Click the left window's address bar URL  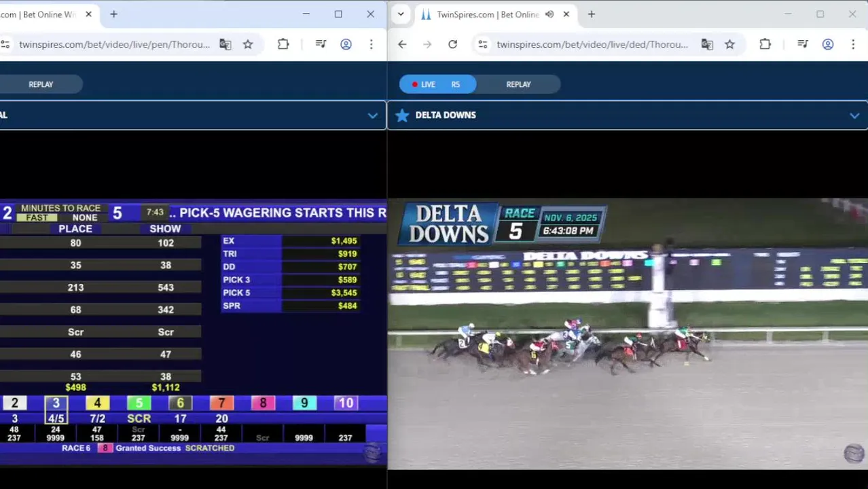(x=115, y=45)
